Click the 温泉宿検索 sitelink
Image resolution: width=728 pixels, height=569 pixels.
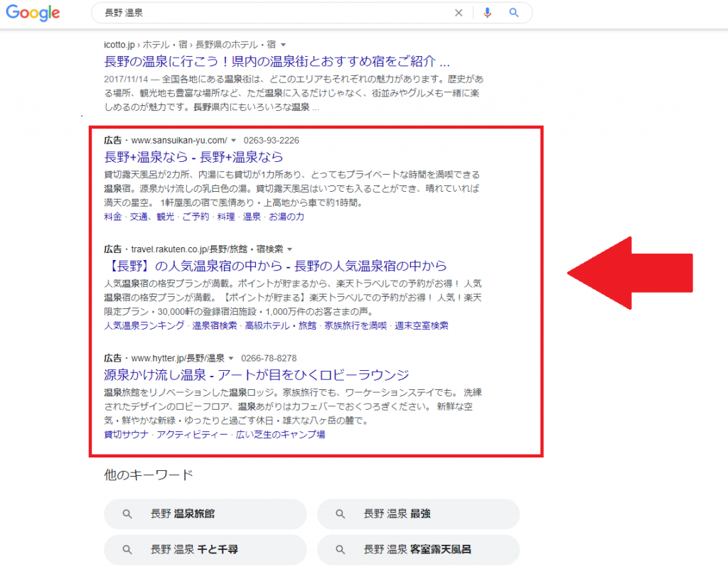coord(215,325)
